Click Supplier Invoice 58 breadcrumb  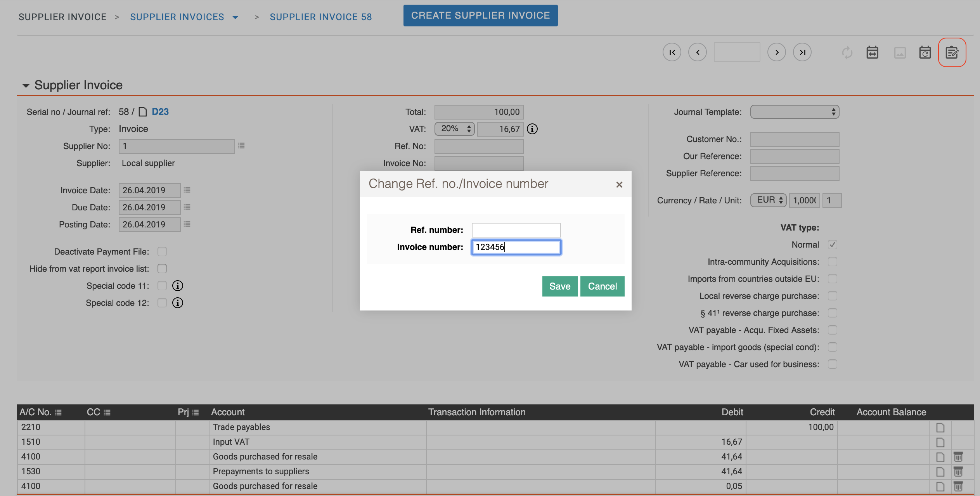tap(320, 17)
